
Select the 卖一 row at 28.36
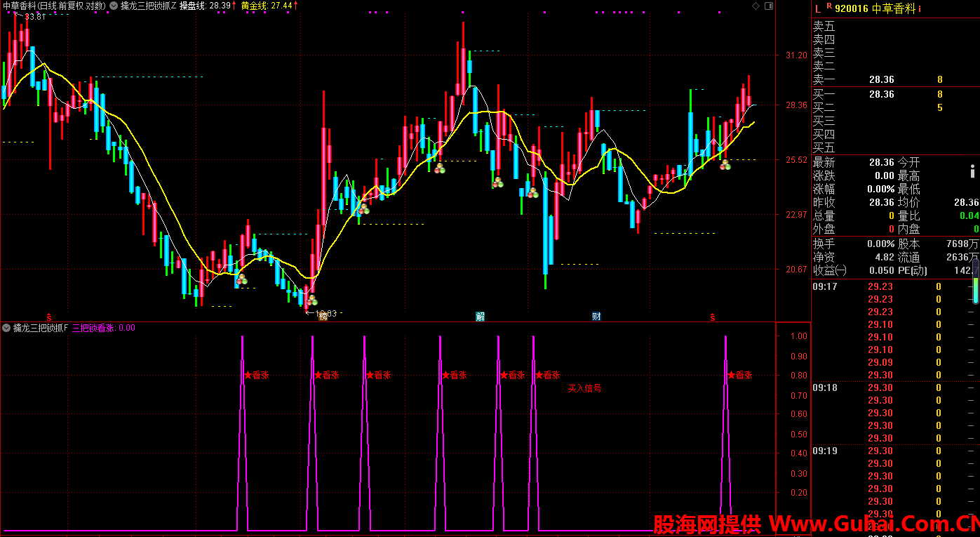895,80
